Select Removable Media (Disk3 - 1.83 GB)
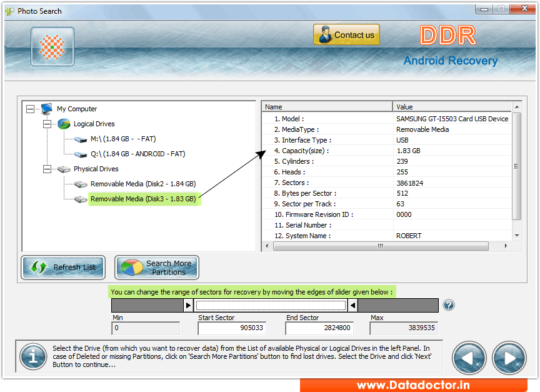The height and width of the screenshot is (392, 540). coord(143,199)
